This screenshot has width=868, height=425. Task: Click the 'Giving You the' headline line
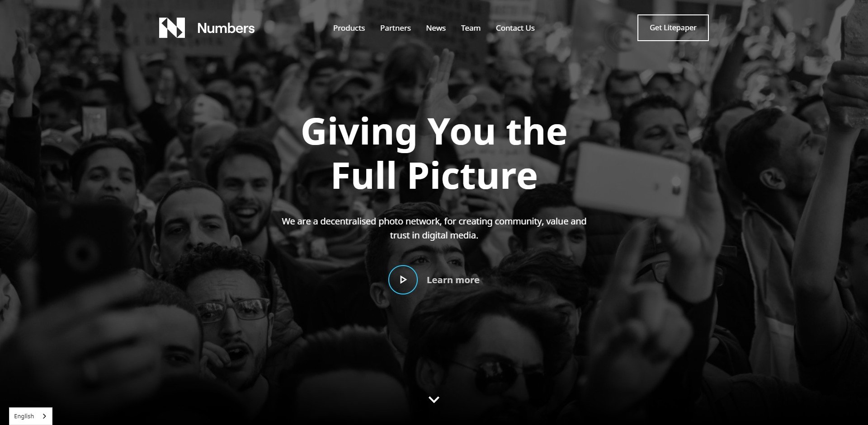click(434, 131)
